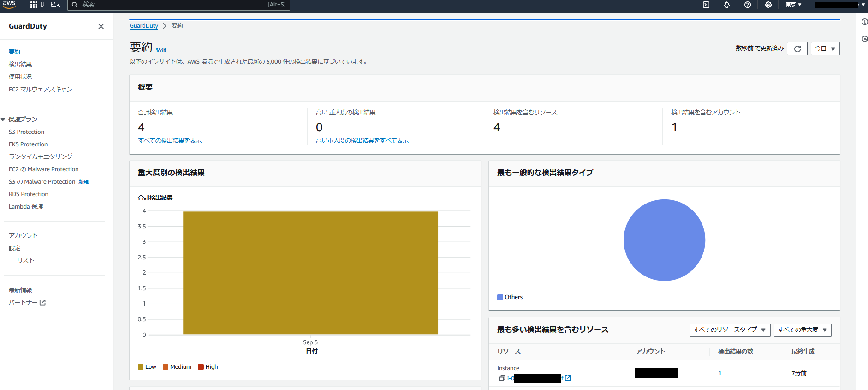Open the サービス grid menu
Viewport: 868px width, 390px height.
tap(45, 5)
